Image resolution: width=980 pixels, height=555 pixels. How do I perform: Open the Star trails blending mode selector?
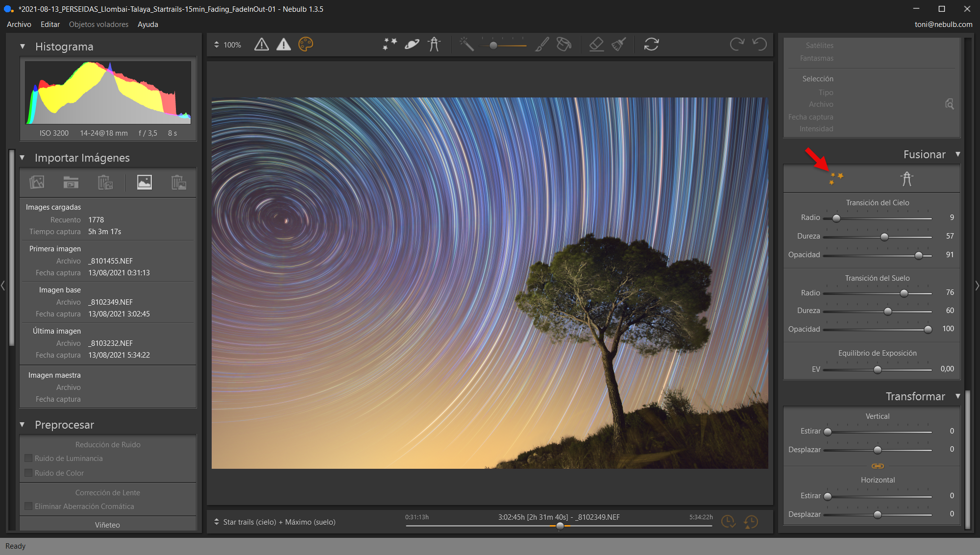(x=275, y=522)
